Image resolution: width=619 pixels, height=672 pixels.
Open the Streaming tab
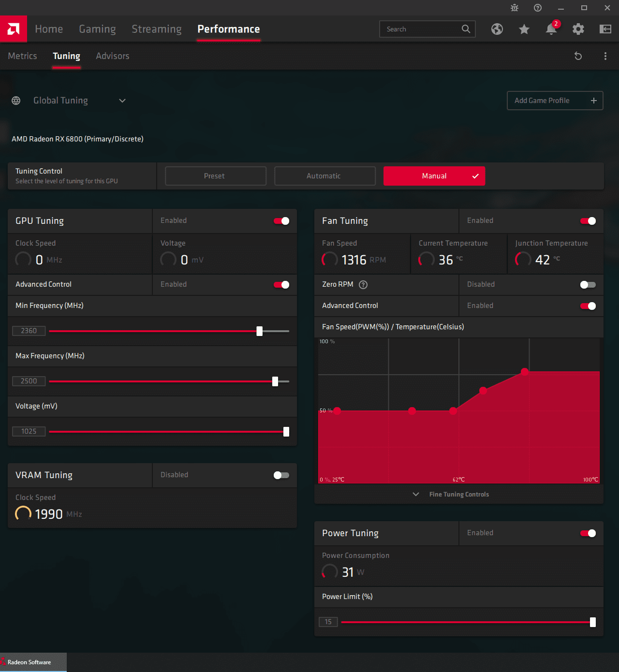157,29
